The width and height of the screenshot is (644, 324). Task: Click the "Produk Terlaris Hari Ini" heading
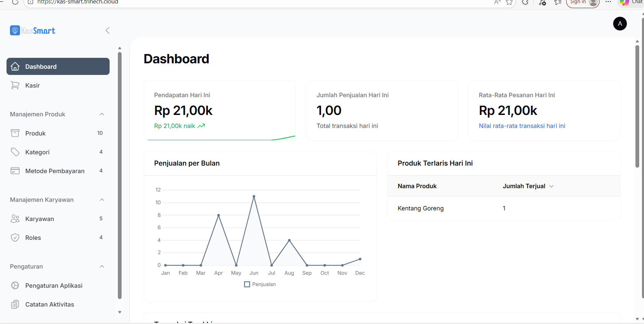(435, 163)
